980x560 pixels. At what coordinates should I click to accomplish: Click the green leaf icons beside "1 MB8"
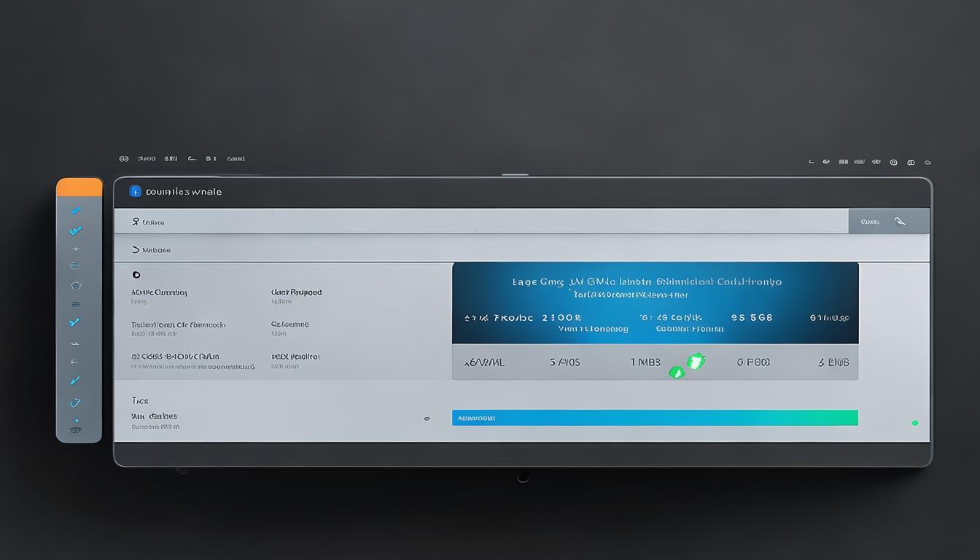tap(687, 366)
